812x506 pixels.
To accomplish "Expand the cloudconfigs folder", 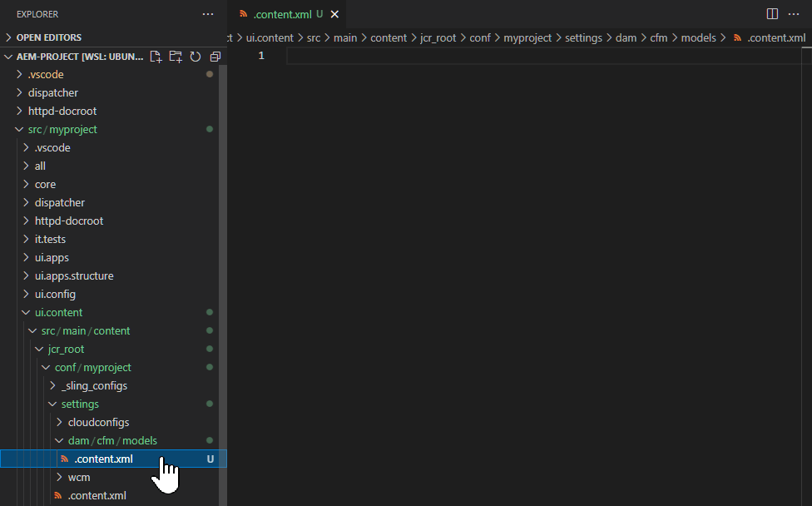I will [109, 422].
